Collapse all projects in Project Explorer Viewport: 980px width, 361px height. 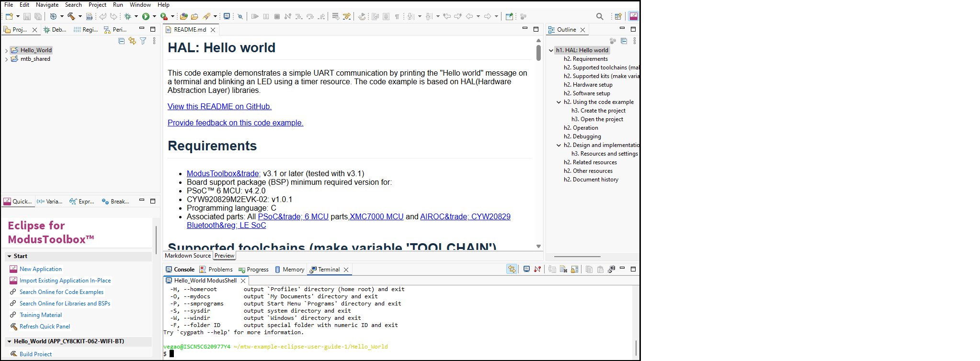tap(122, 41)
